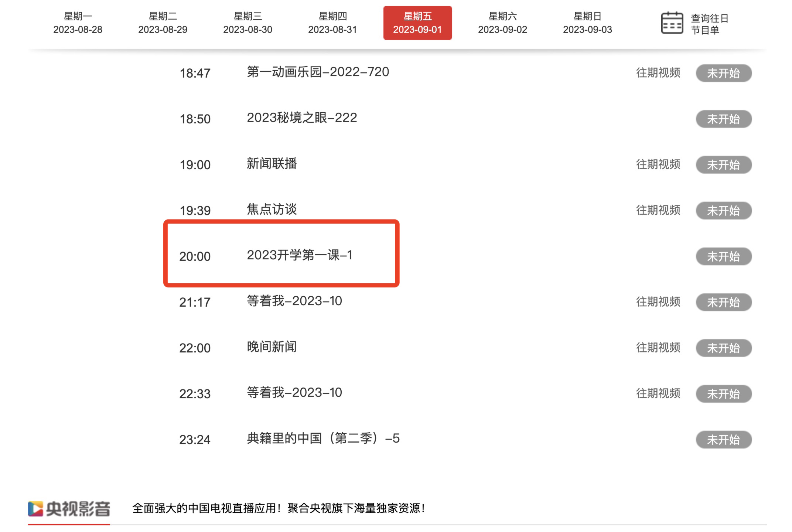792x532 pixels.
Task: Click the 央视影音 promotional slogan text
Action: tap(279, 508)
